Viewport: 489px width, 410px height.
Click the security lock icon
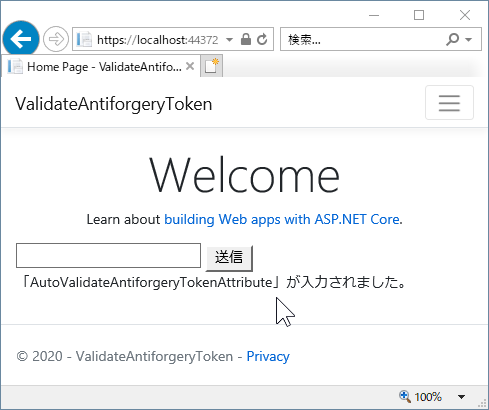click(x=246, y=39)
